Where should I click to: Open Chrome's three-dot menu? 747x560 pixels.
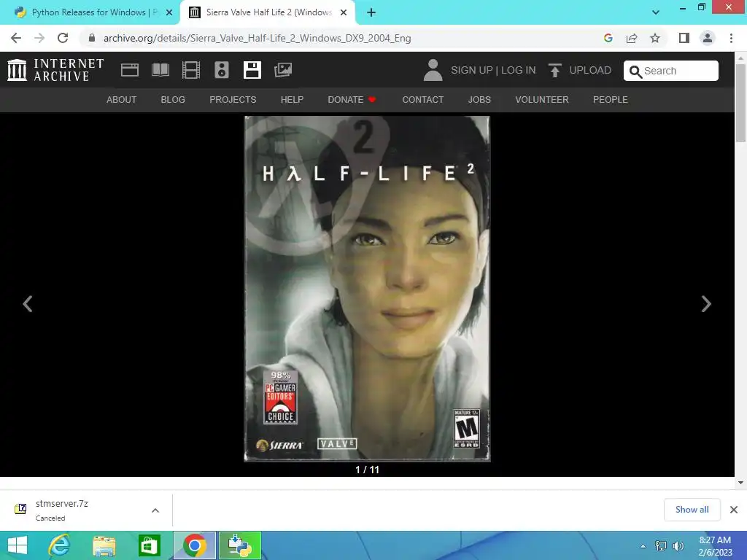[731, 38]
